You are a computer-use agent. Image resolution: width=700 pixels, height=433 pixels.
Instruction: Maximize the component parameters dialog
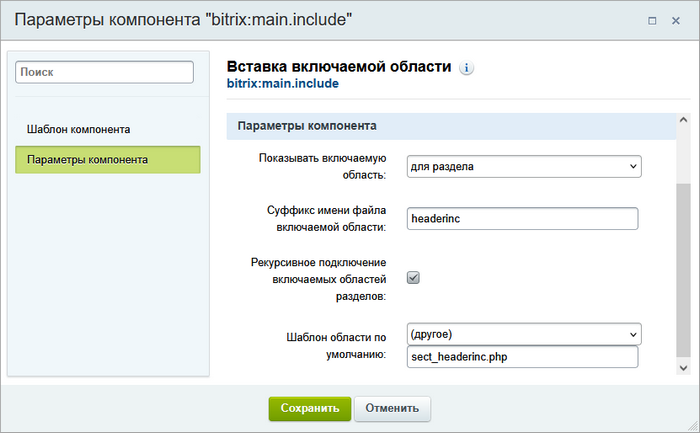point(652,20)
